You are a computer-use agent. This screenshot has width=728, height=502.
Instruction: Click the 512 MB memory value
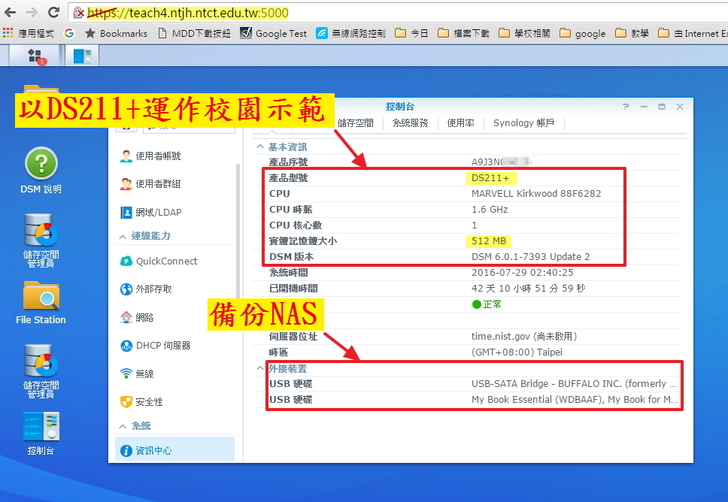(x=488, y=241)
